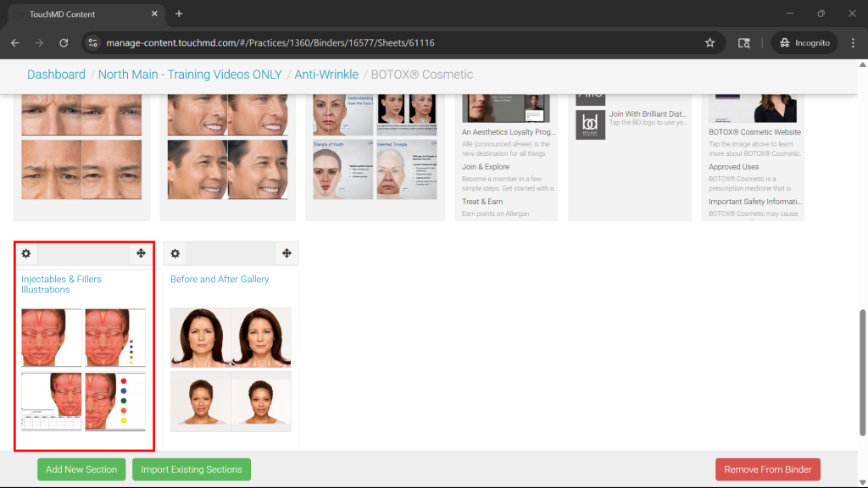Close the TouchMD Content tab
Screen dimensions: 868x488
click(x=154, y=14)
